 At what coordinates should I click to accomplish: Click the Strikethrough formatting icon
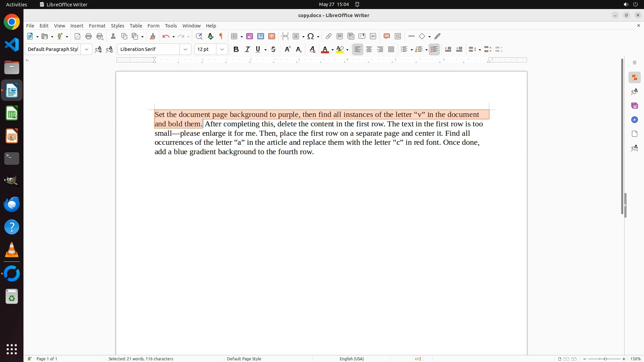tap(273, 49)
